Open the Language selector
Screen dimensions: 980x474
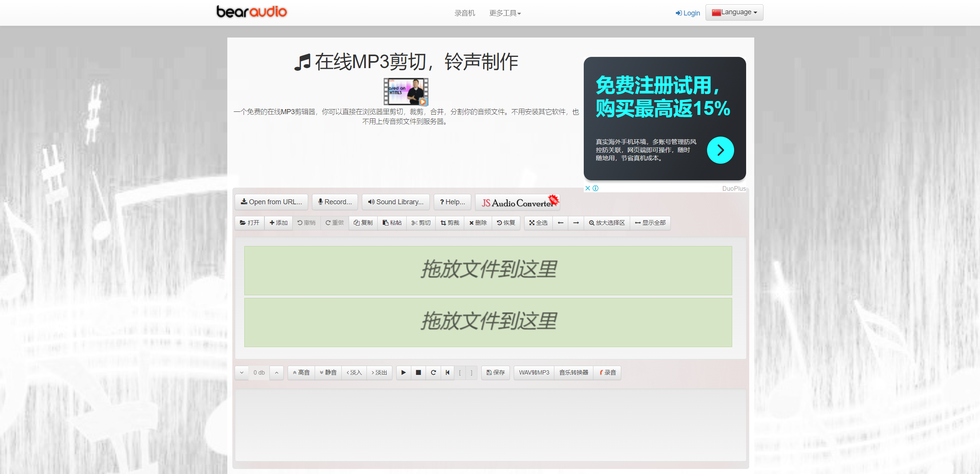733,12
